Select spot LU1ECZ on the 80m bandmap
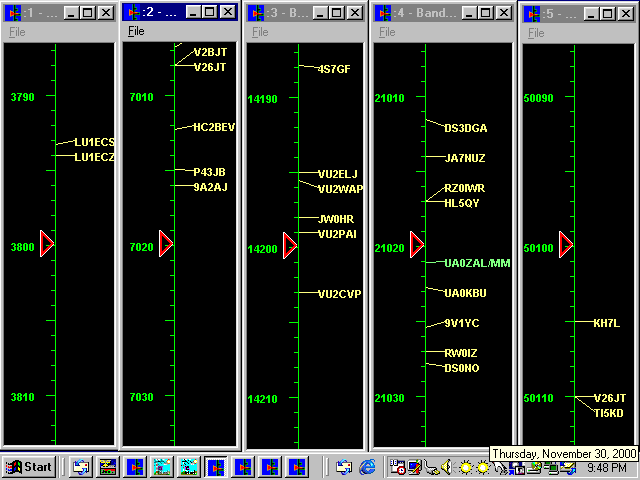Viewport: 640px width, 480px height. pyautogui.click(x=94, y=157)
